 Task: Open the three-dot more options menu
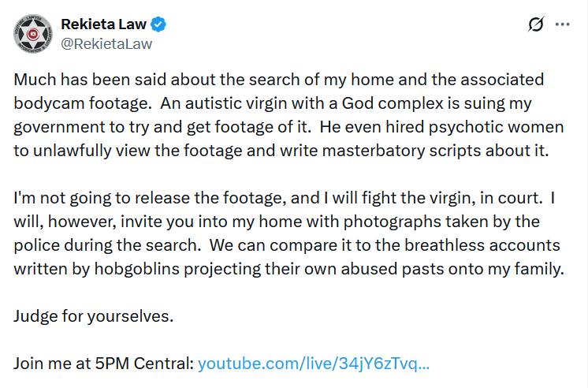coord(562,24)
